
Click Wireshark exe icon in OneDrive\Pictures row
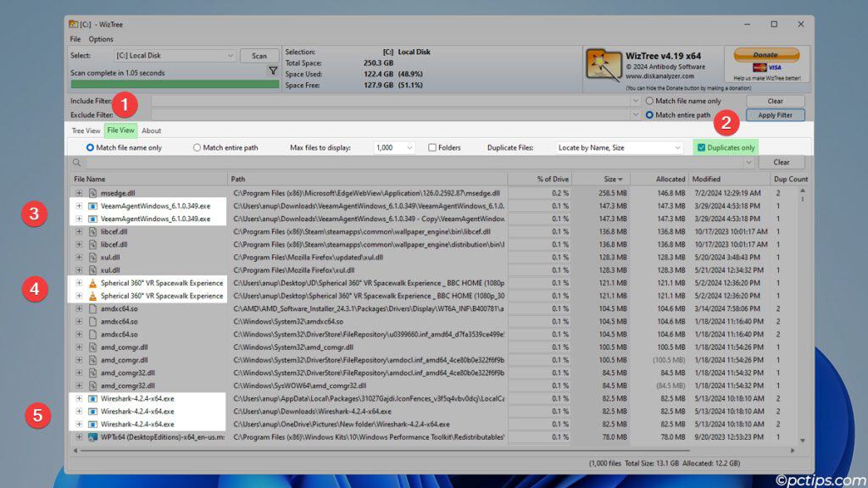93,424
